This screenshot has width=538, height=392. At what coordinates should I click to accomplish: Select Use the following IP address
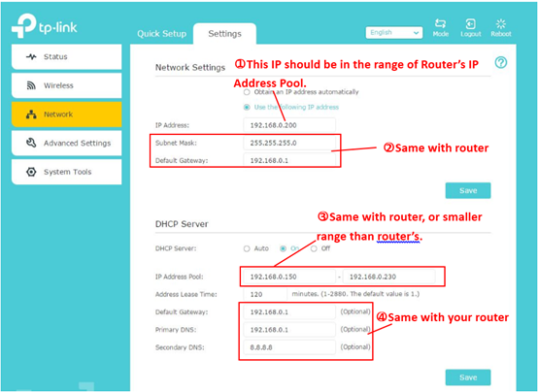[247, 107]
